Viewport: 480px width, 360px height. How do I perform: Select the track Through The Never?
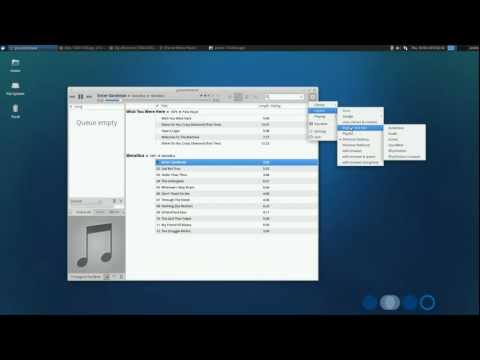coord(237,200)
